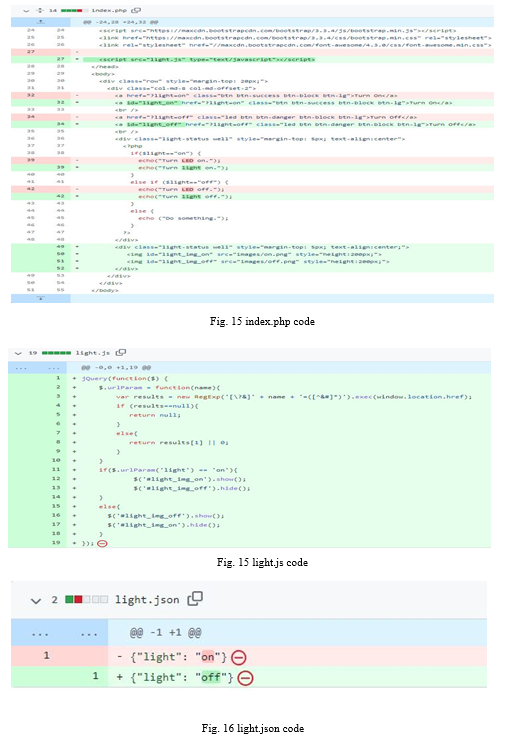Click the light.js file name
513x739 pixels.
click(x=93, y=353)
